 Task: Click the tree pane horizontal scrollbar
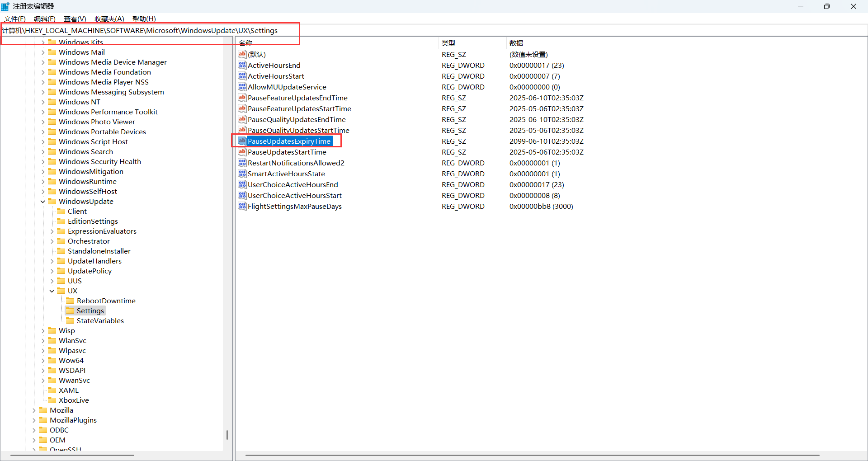pos(72,455)
